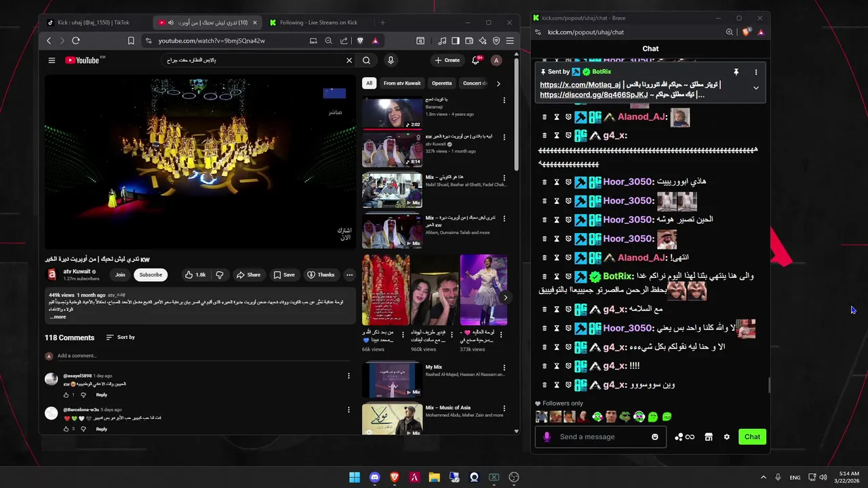Show more filter chips with arrow
The height and width of the screenshot is (488, 868).
click(498, 83)
